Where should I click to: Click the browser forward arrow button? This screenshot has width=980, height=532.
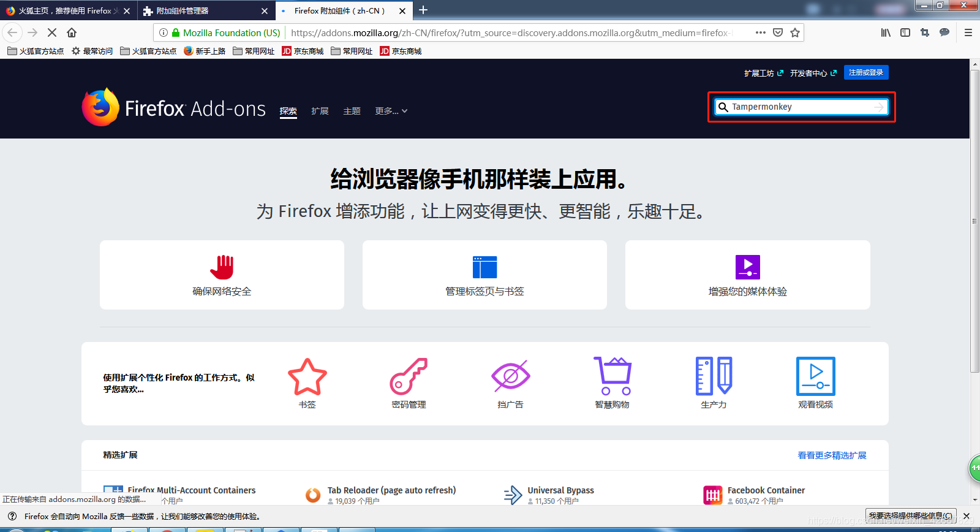(x=32, y=32)
